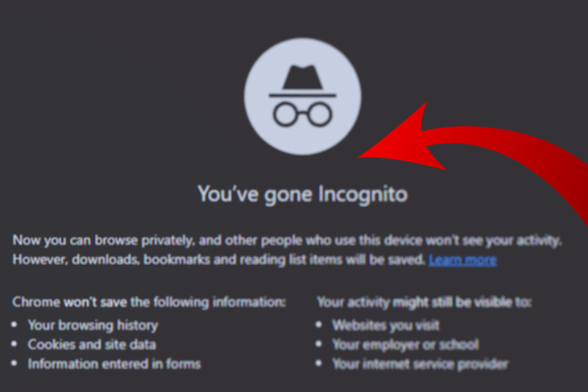Screen dimensions: 588x392
Task: Select "Your employer or school" list item
Action: 405,344
